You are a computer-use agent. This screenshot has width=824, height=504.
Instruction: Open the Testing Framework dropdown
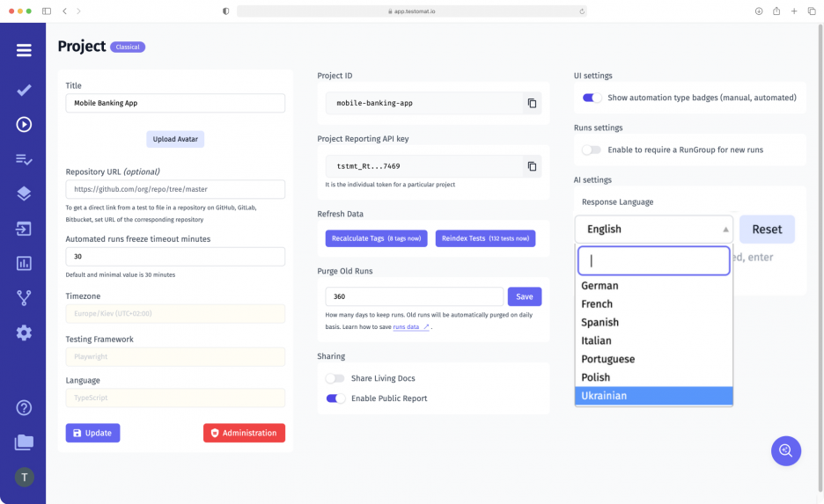click(x=175, y=356)
